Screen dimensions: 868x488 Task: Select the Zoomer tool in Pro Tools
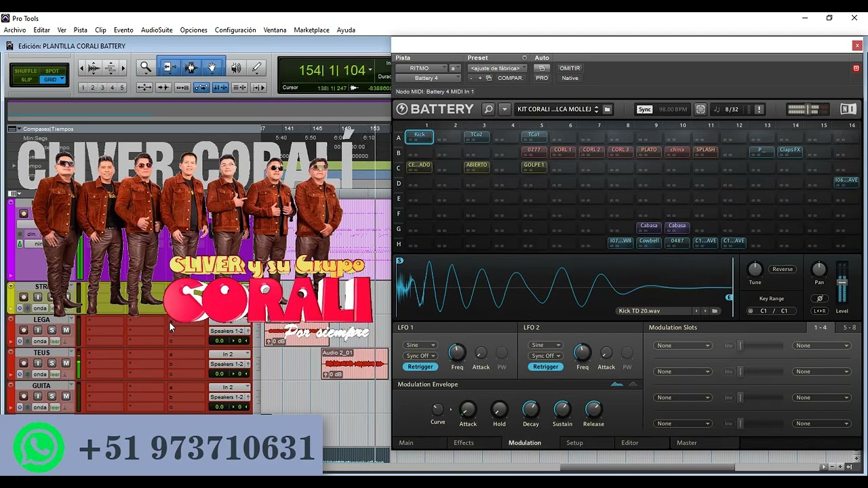pyautogui.click(x=145, y=68)
